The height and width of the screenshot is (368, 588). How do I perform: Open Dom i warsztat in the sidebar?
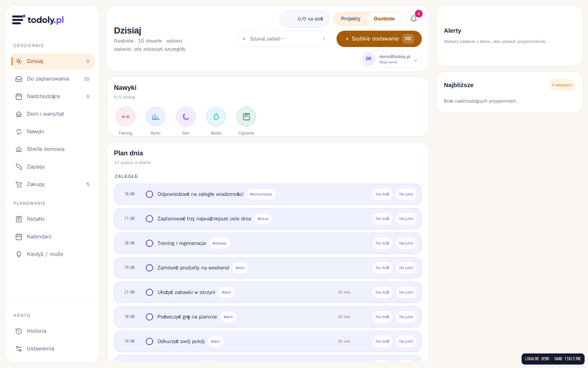tap(52, 114)
